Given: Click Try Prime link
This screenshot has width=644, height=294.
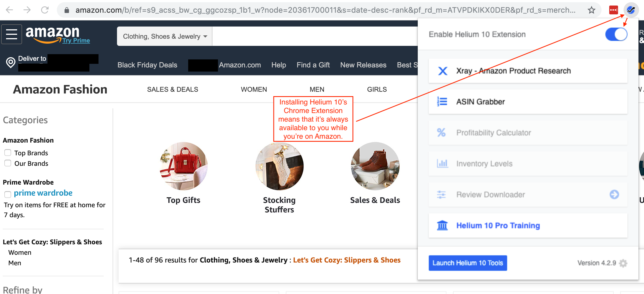Looking at the screenshot, I should [x=76, y=41].
